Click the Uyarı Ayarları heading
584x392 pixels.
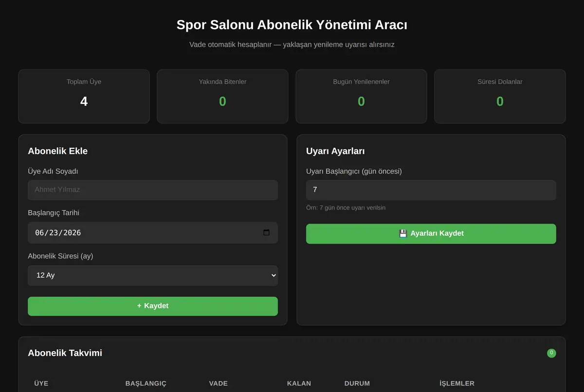tap(335, 151)
